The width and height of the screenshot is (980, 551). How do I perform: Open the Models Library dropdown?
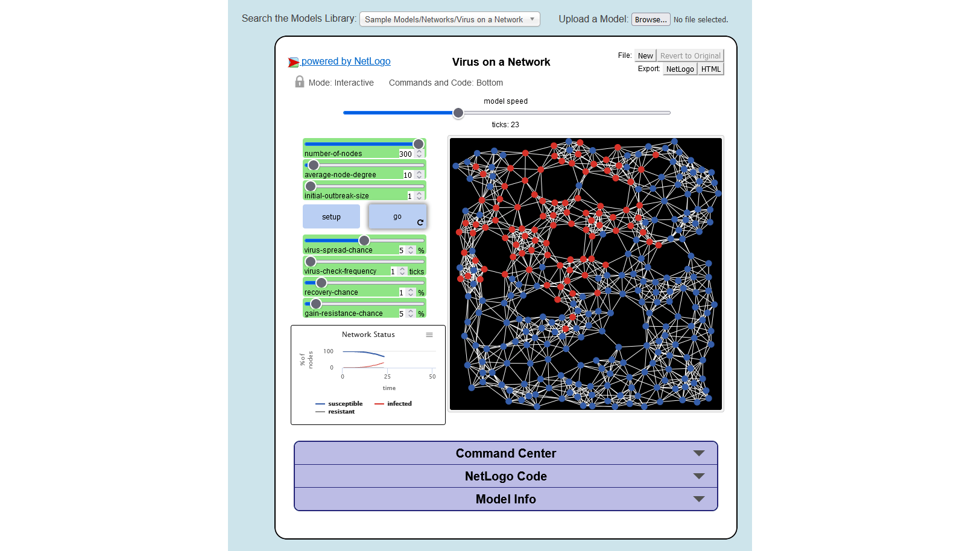pyautogui.click(x=450, y=19)
